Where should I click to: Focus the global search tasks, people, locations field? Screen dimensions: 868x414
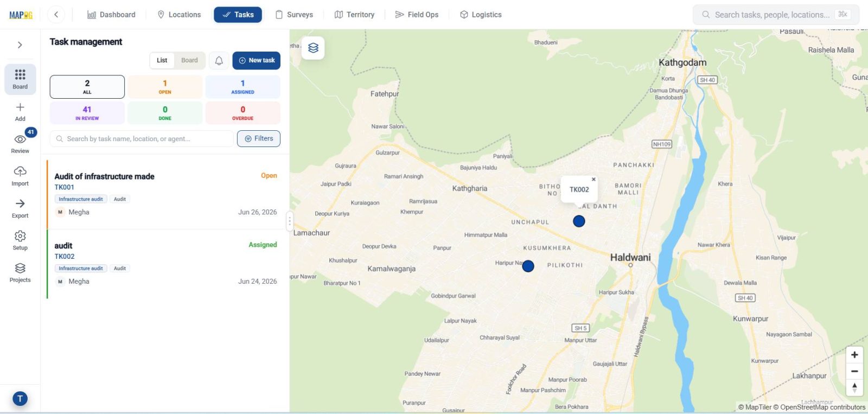point(776,15)
